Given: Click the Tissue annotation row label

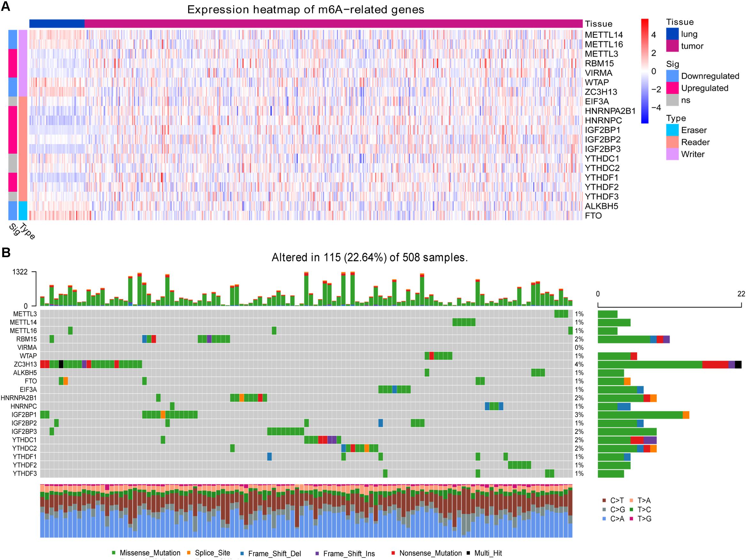Looking at the screenshot, I should click(598, 24).
